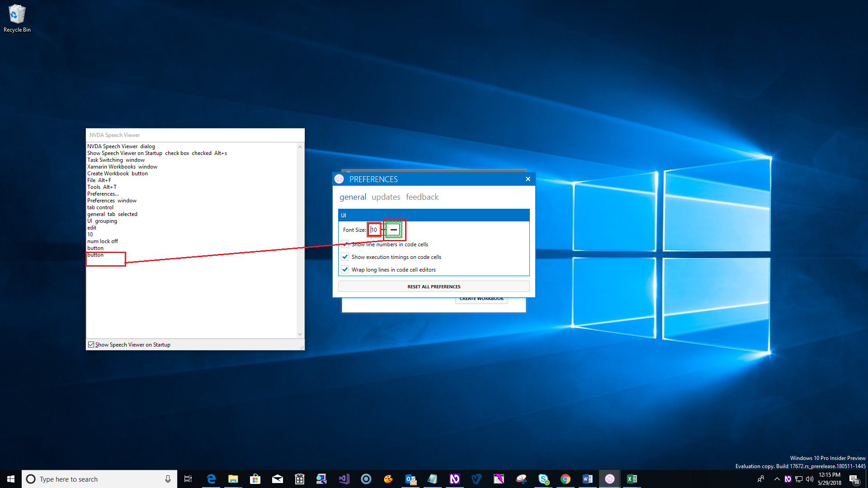The image size is (868, 488).
Task: Click the font size decrease minus button
Action: [x=394, y=230]
